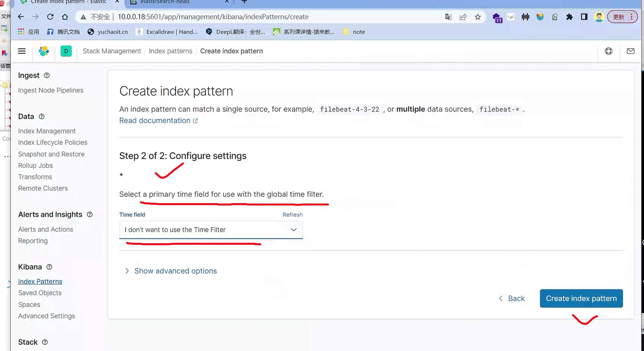Open the green D space avatar

point(66,51)
